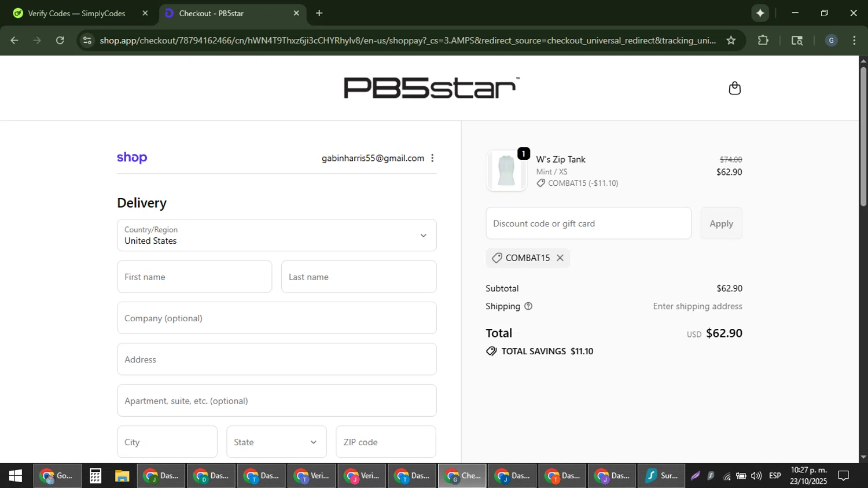Click the Shipping help question mark icon
The width and height of the screenshot is (868, 488).
coord(528,306)
